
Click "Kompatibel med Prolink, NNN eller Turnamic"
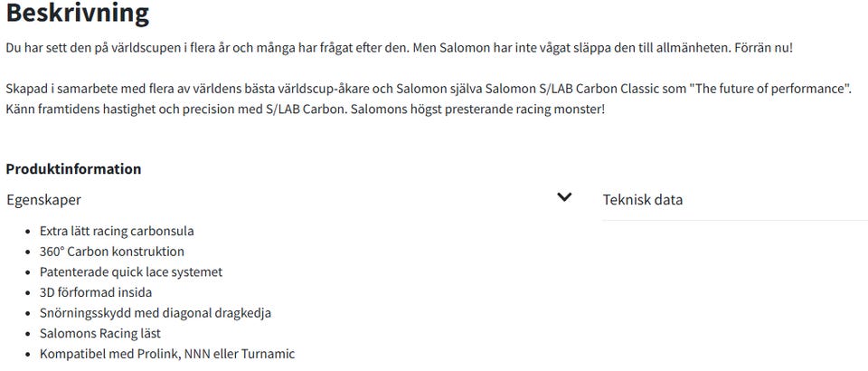point(167,354)
